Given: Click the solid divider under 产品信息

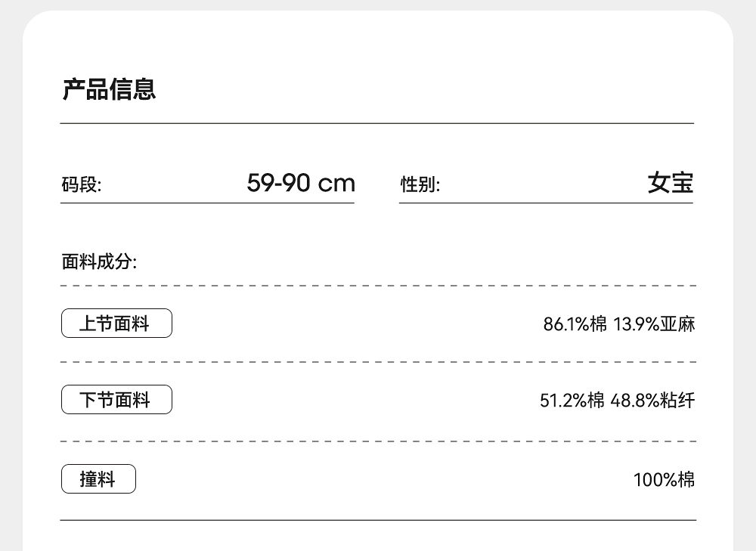Looking at the screenshot, I should (x=376, y=123).
